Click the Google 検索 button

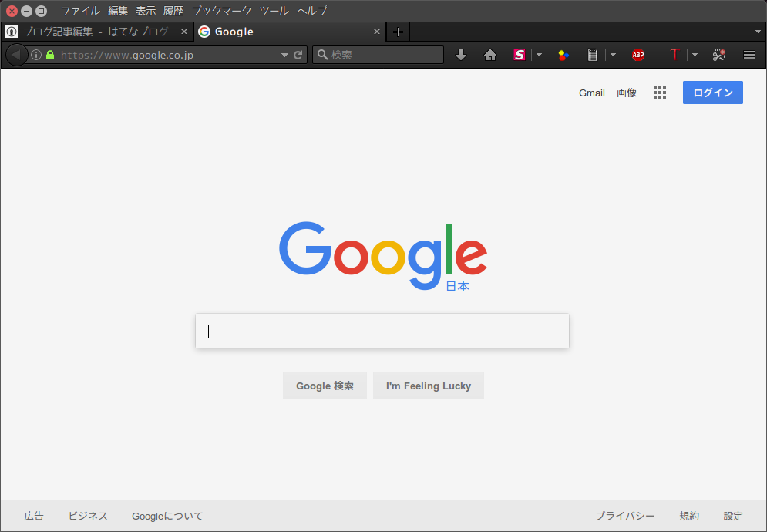pos(325,386)
